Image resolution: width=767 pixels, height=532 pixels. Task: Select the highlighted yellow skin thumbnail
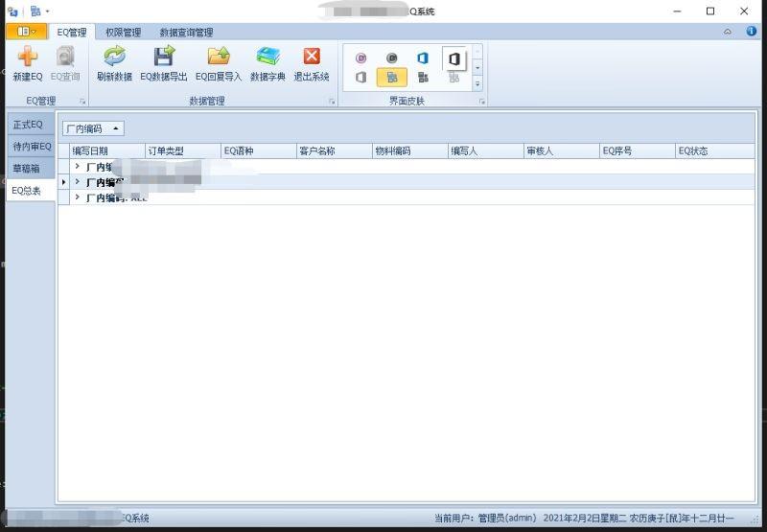pyautogui.click(x=391, y=78)
